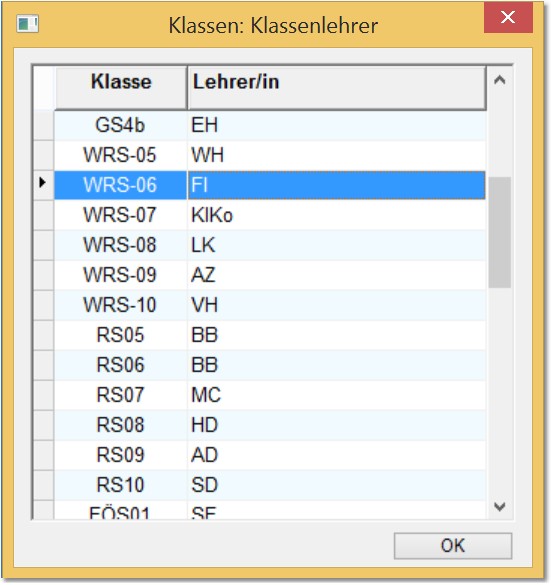This screenshot has width=551, height=585.
Task: Select teacher cell HD
Action: 336,425
